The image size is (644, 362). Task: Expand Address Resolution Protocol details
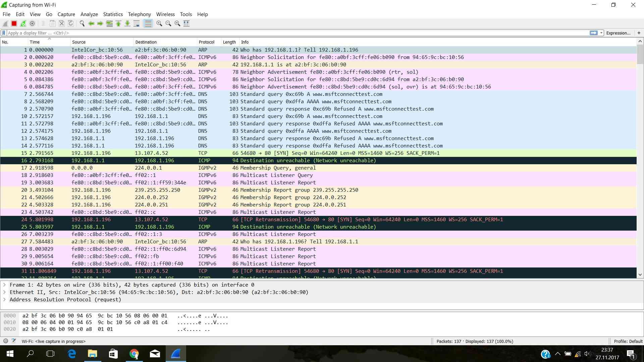click(4, 300)
